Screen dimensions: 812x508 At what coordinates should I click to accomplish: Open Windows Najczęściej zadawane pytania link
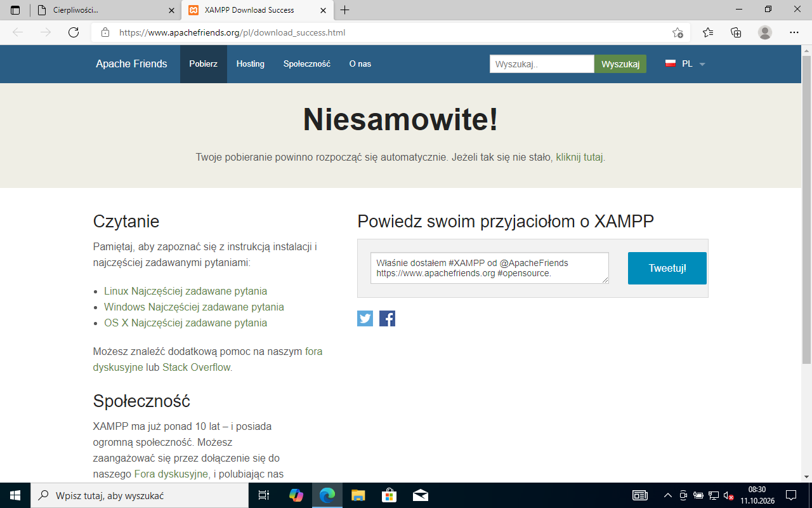(x=194, y=307)
